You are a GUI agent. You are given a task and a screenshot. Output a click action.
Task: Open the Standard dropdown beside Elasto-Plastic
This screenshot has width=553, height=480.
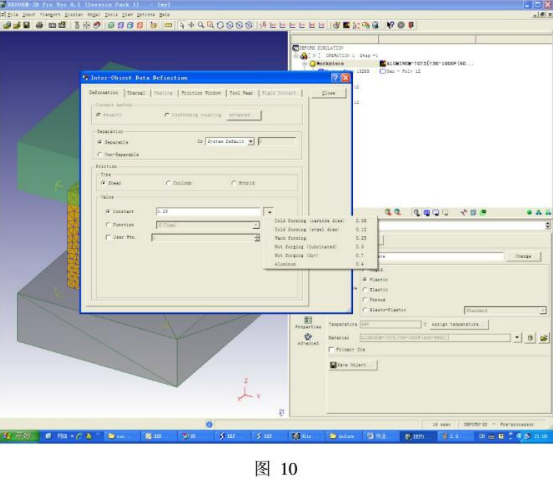(542, 310)
